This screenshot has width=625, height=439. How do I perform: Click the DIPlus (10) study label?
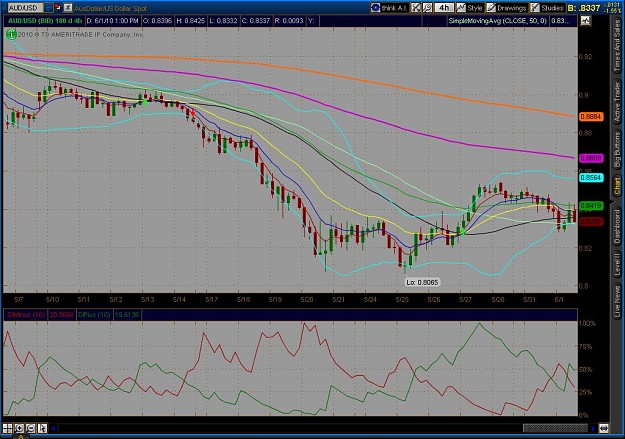[x=94, y=315]
